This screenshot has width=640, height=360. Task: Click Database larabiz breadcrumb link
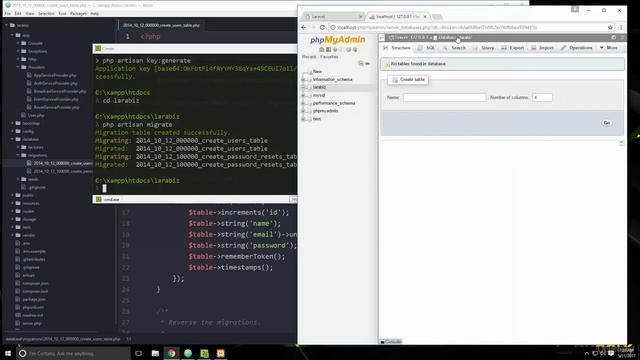[x=455, y=38]
